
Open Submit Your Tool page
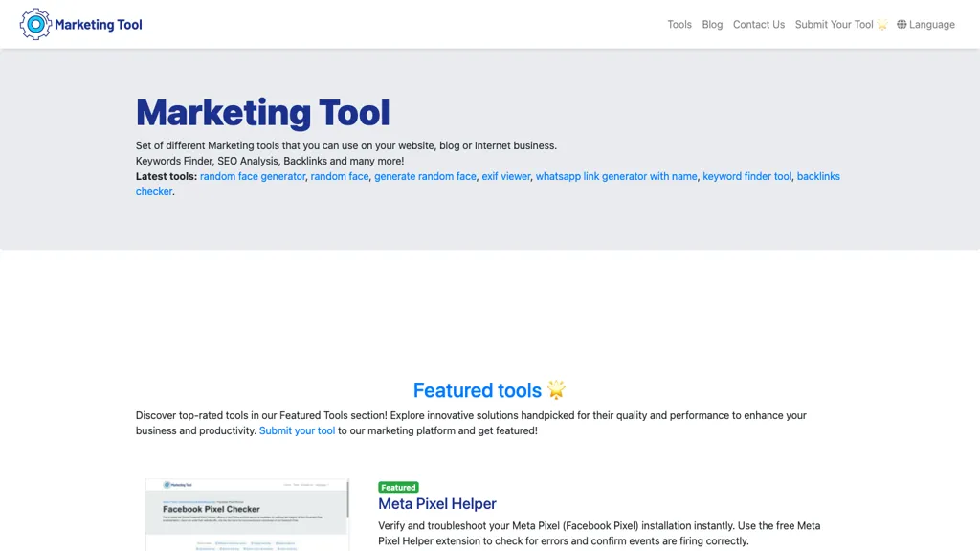pos(834,24)
